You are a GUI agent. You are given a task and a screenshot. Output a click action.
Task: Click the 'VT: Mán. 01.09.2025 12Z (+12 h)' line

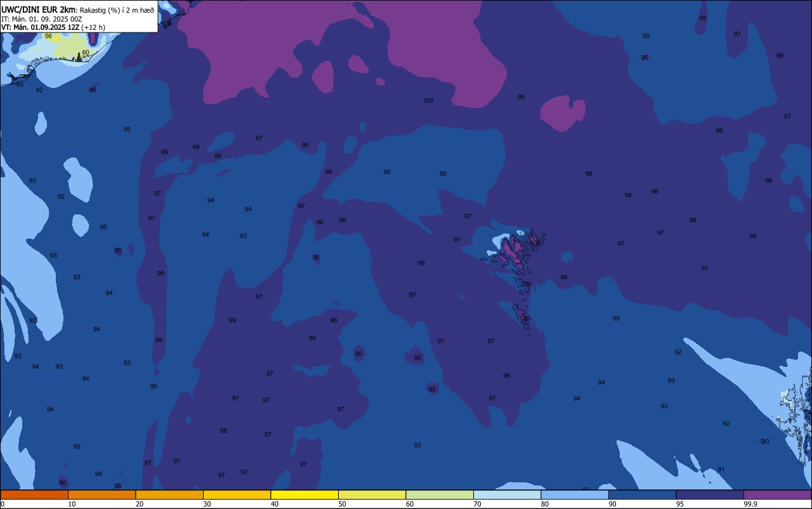point(53,27)
